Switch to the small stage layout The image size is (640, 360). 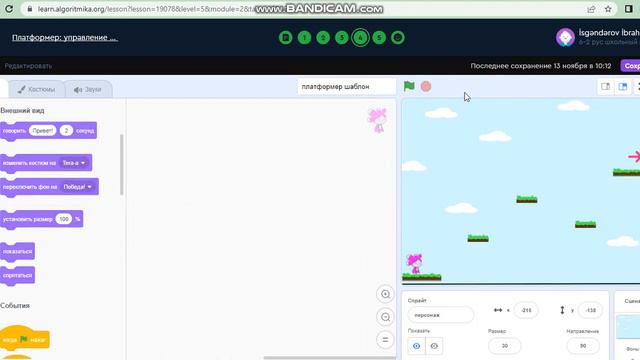[x=605, y=87]
